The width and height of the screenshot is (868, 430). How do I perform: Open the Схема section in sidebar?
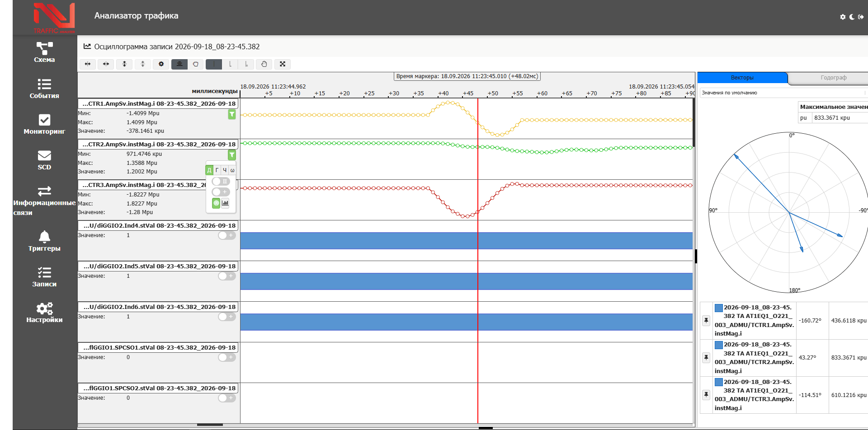[x=44, y=52]
